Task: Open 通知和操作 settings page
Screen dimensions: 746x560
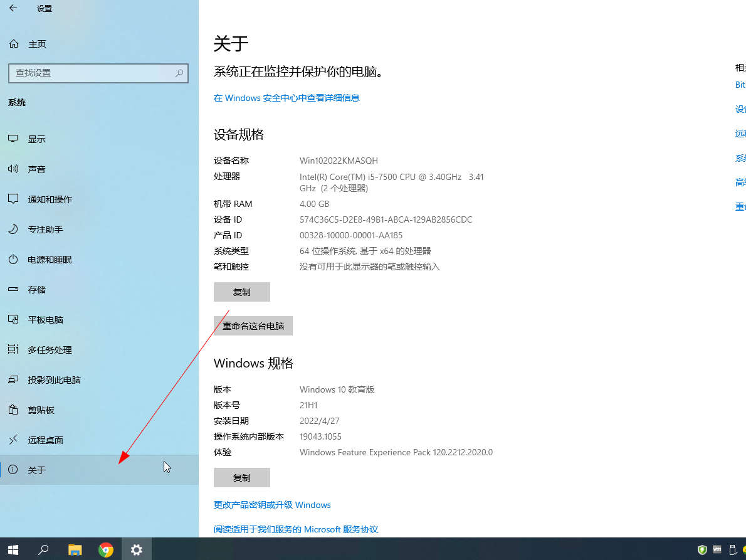Action: (x=99, y=199)
